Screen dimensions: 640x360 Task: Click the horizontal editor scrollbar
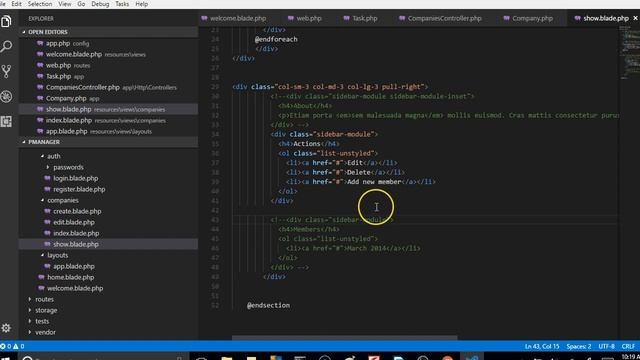(344, 338)
